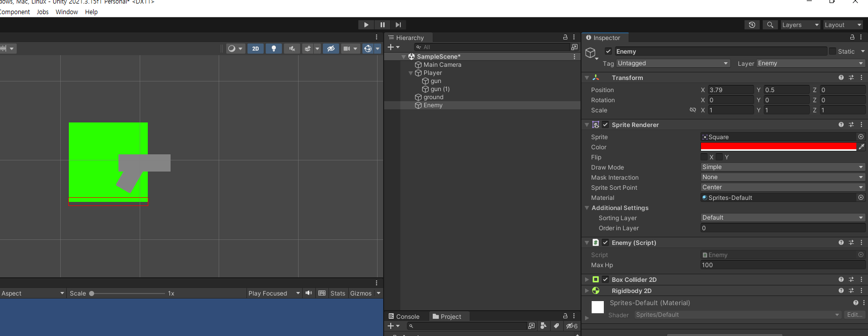Screen dimensions: 868x336
Task: Open Draw Mode dropdown showing Simple
Action: tap(783, 167)
